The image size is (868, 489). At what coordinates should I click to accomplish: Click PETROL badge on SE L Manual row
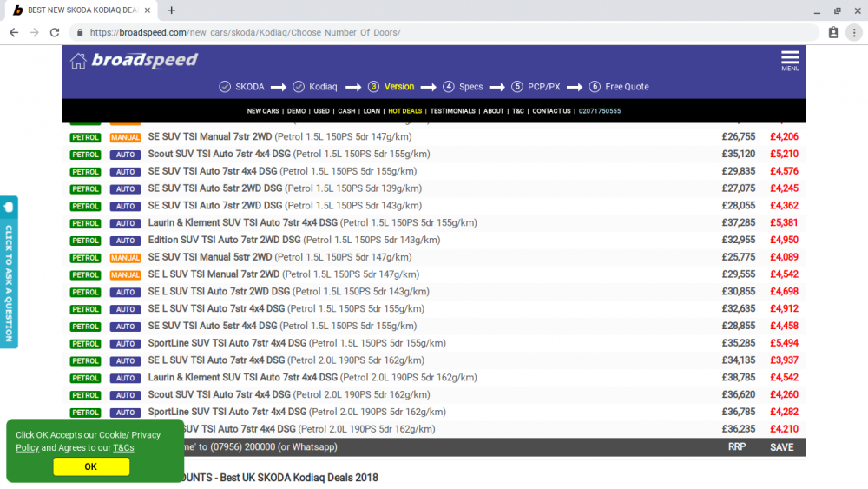coord(85,274)
